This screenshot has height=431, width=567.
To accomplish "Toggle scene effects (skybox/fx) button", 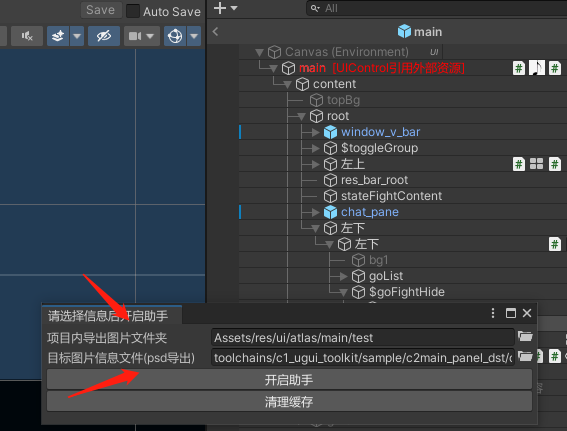I will pyautogui.click(x=58, y=36).
